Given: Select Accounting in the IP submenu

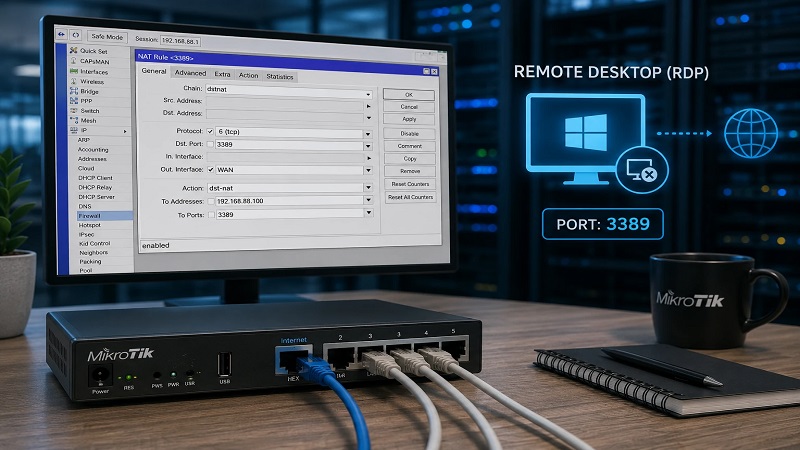Looking at the screenshot, I should [x=93, y=149].
